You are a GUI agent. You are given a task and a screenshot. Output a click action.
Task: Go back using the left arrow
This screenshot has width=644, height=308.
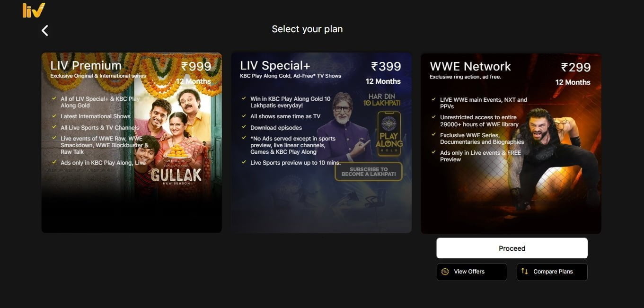tap(45, 31)
